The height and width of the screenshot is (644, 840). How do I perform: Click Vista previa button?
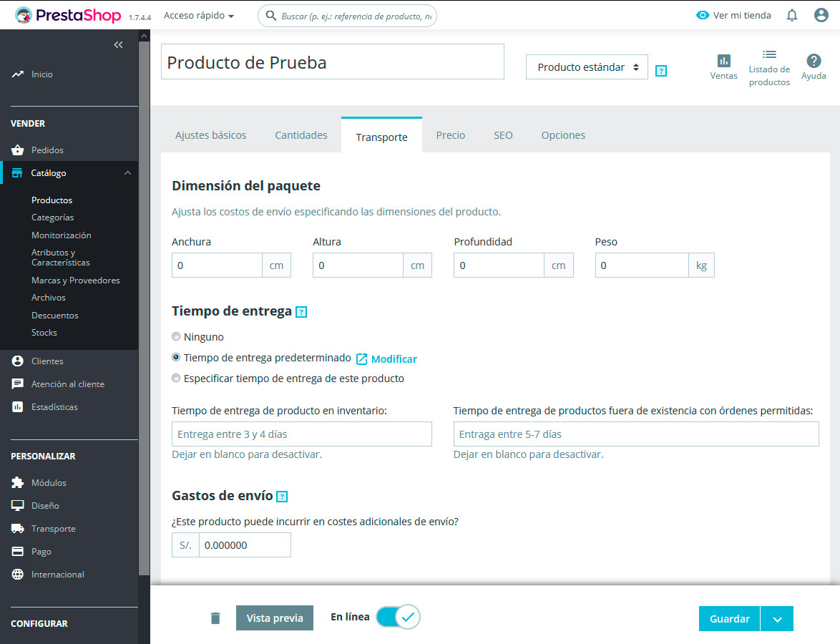pos(275,618)
